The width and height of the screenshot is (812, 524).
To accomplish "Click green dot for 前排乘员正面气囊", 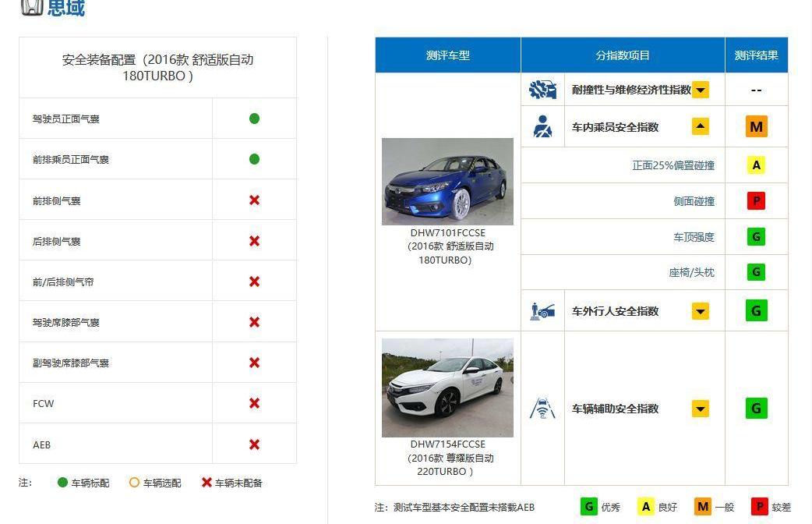I will coord(254,159).
